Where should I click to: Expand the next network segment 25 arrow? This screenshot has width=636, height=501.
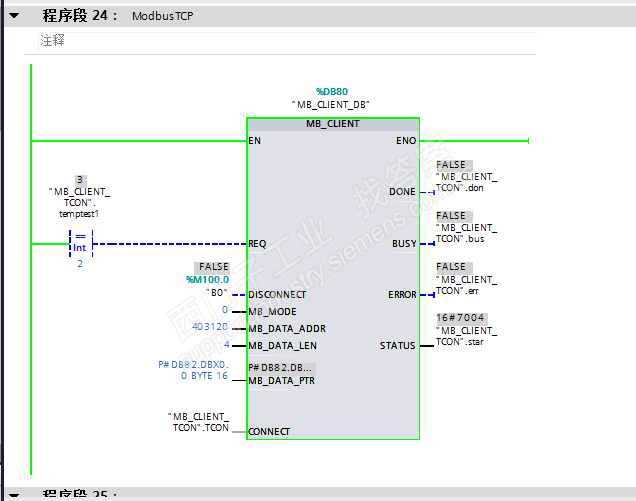(x=14, y=495)
